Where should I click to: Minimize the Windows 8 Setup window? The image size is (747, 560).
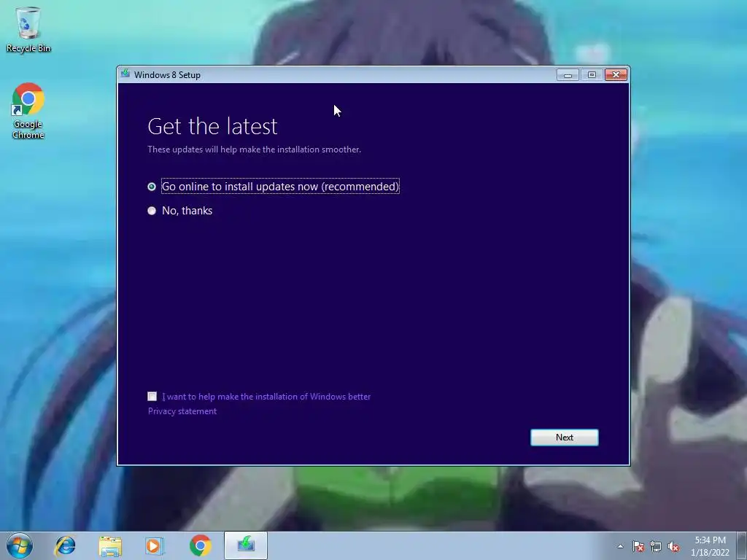[x=568, y=75]
